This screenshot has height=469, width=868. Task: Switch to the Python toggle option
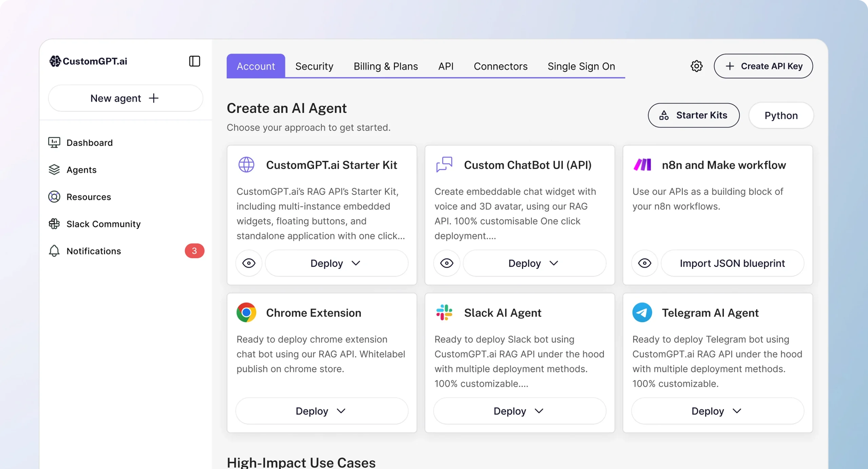781,116
